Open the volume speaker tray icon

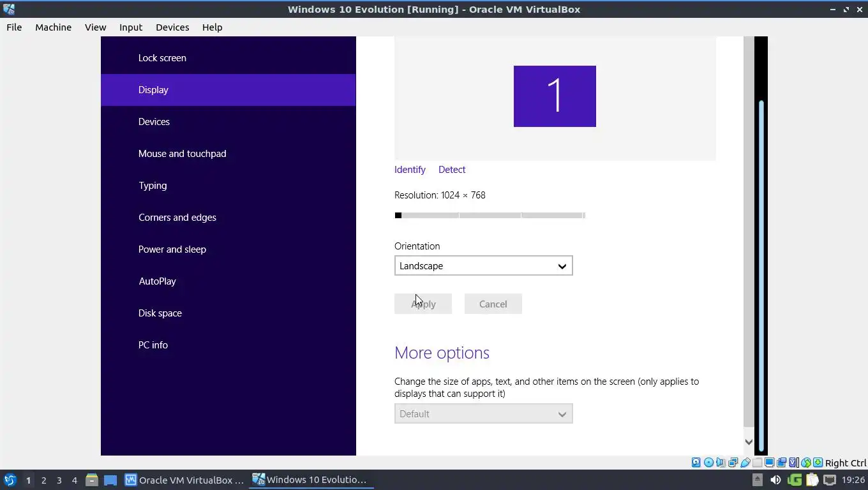pos(775,480)
